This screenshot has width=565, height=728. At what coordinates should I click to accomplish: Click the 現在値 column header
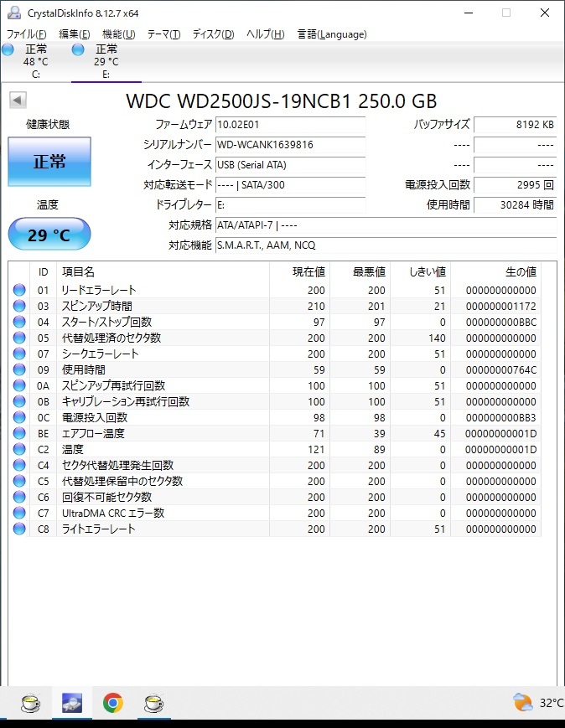(300, 271)
